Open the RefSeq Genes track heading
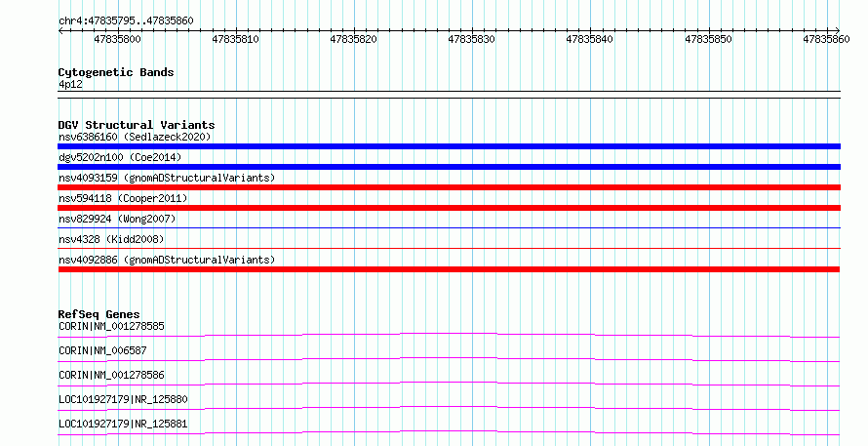The image size is (868, 446). point(99,314)
